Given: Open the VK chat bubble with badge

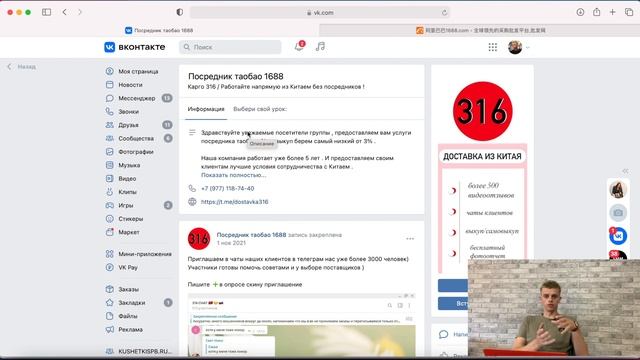Looking at the screenshot, I should (x=618, y=236).
